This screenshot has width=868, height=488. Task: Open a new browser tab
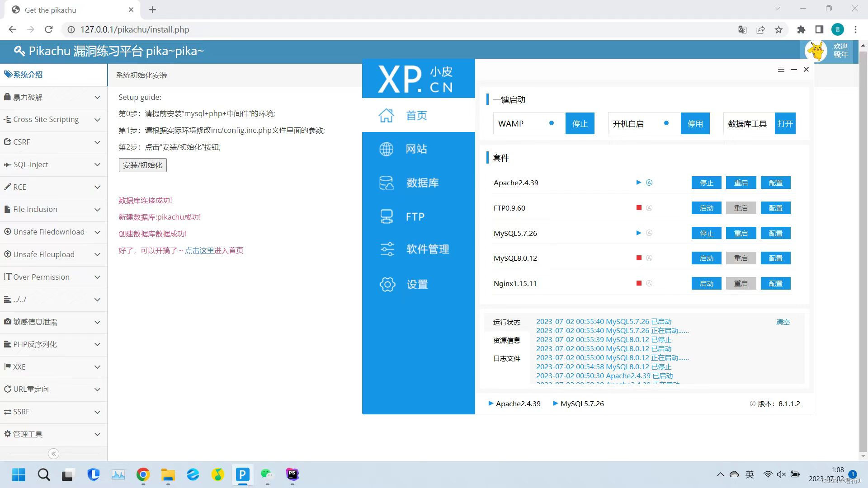(152, 10)
